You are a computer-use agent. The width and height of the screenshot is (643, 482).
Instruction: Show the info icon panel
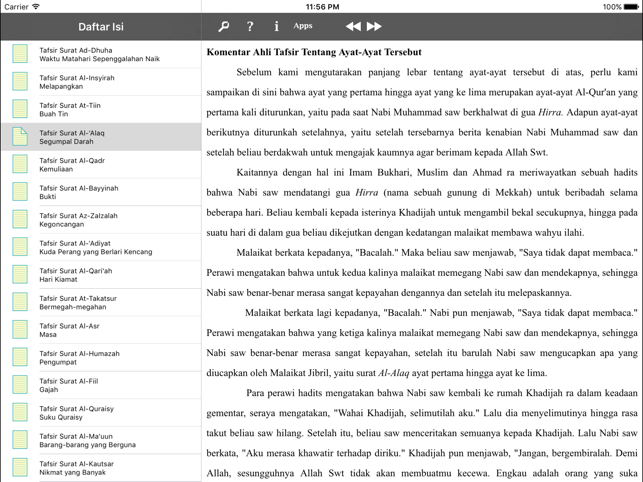[x=276, y=27]
